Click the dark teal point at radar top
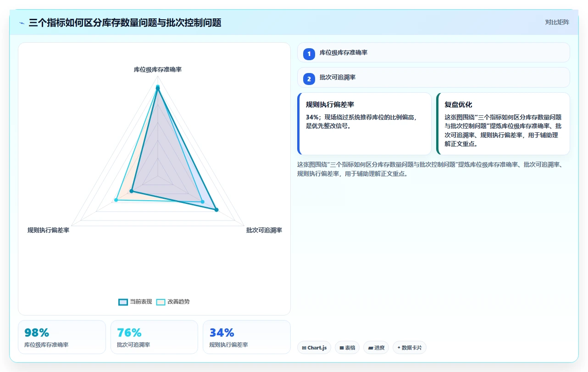This screenshot has height=372, width=588. coord(158,89)
